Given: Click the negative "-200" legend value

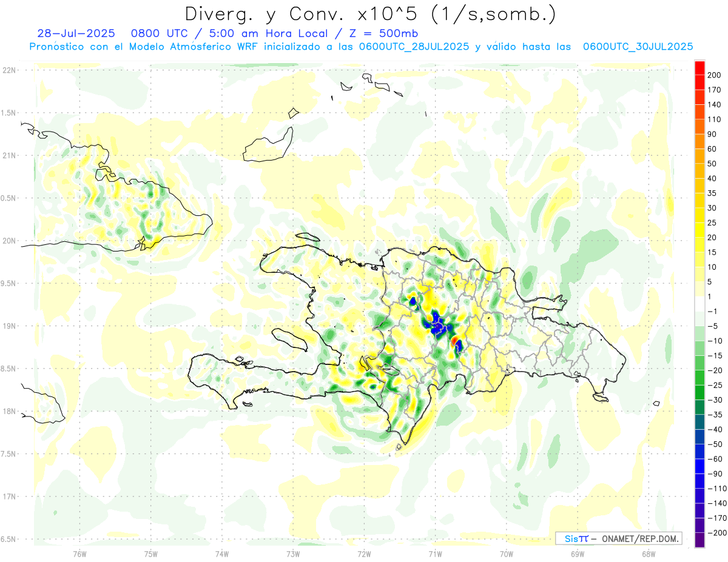Looking at the screenshot, I should (x=716, y=532).
